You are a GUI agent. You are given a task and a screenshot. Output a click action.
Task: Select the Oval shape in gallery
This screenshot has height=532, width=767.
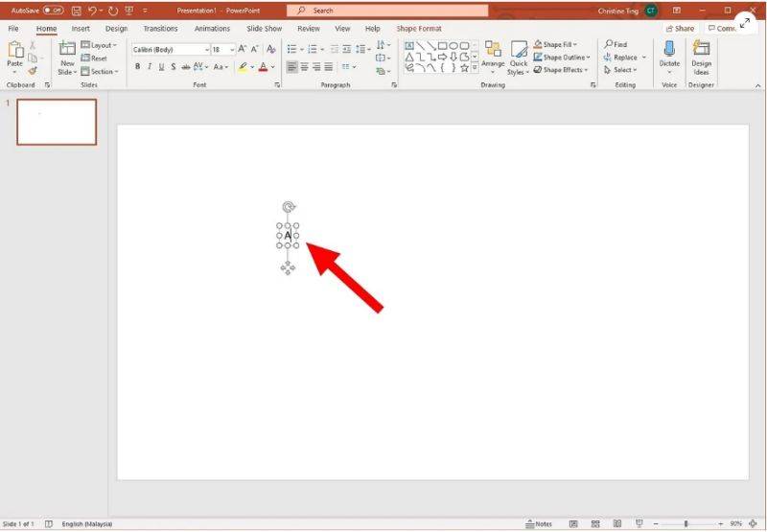click(x=453, y=46)
